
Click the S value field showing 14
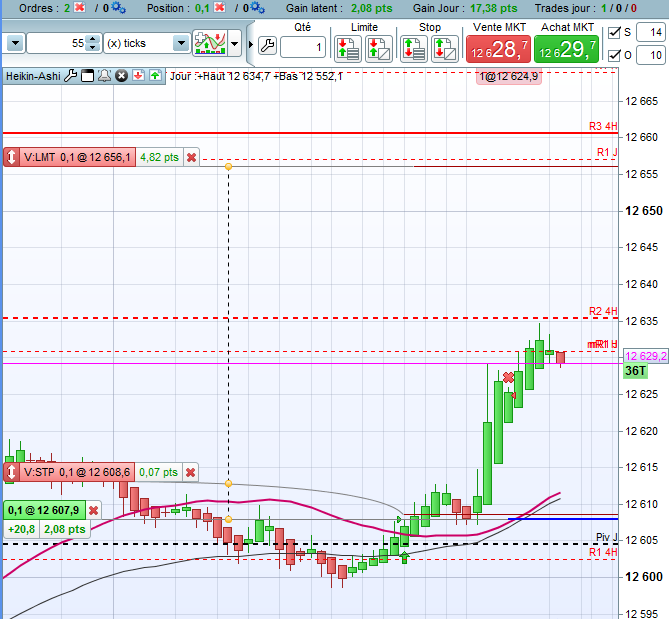coord(650,32)
